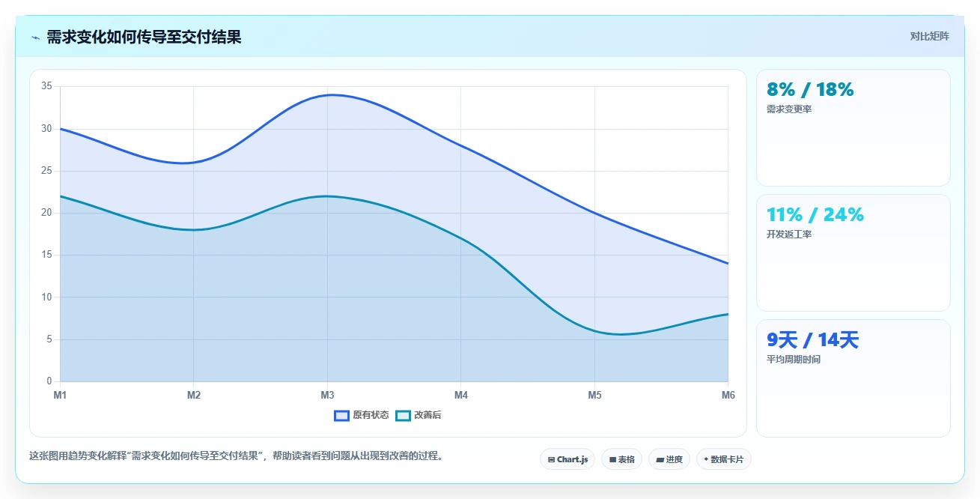
Task: Click the M4 x-axis label
Action: tap(461, 395)
